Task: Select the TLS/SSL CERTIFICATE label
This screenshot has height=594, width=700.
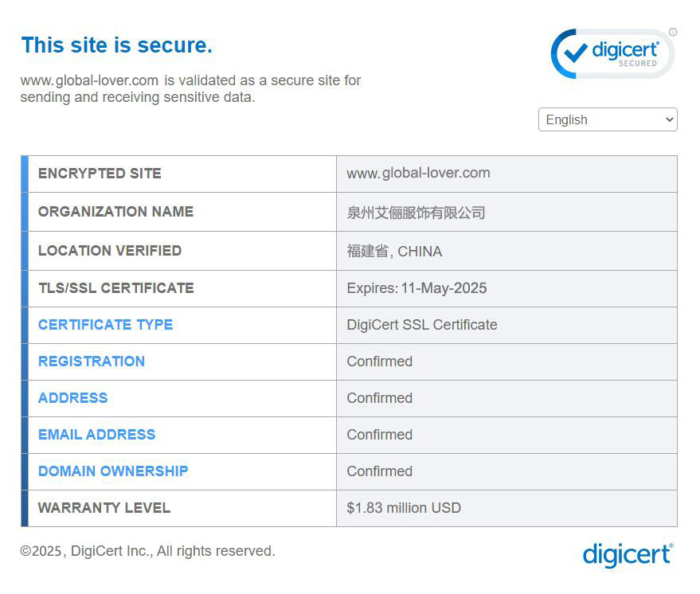Action: click(116, 288)
